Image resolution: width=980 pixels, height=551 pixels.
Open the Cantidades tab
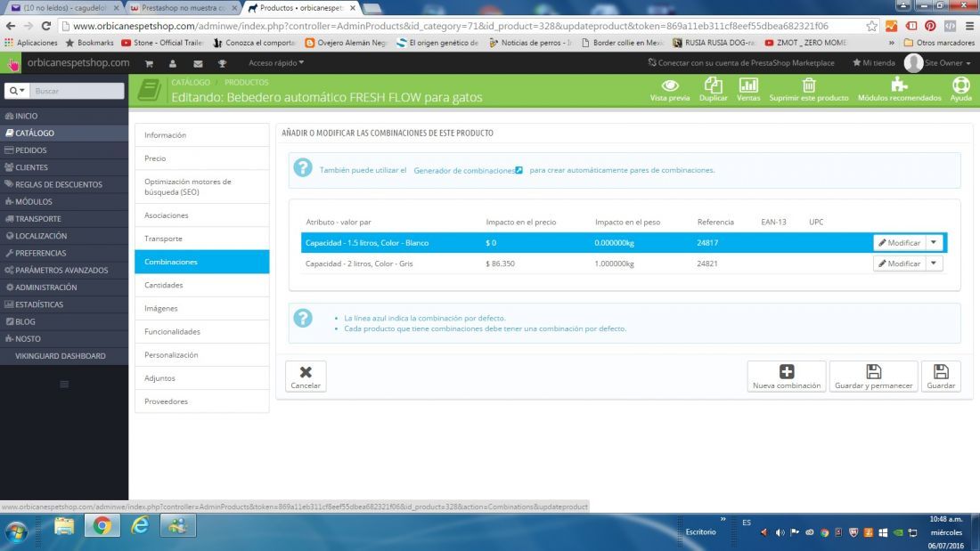[202, 285]
